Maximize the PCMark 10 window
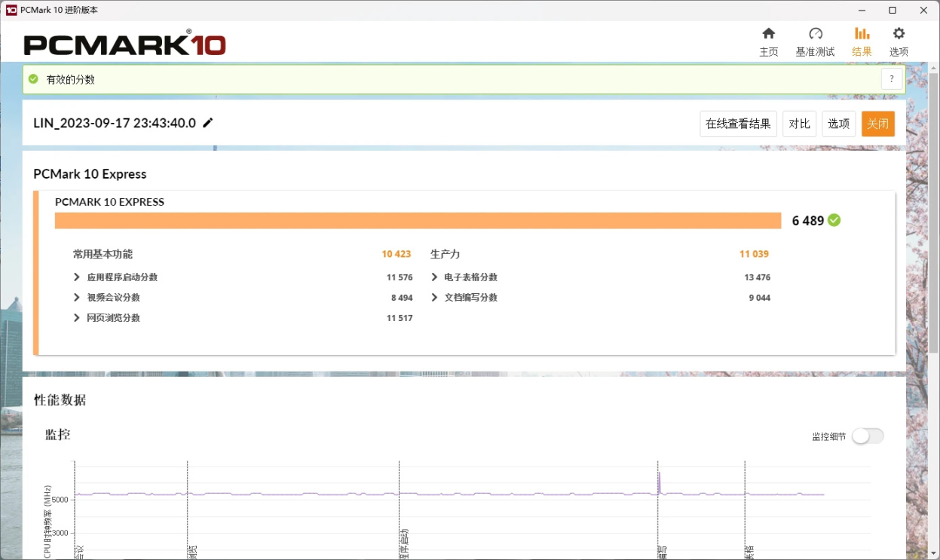This screenshot has width=940, height=560. (x=893, y=11)
